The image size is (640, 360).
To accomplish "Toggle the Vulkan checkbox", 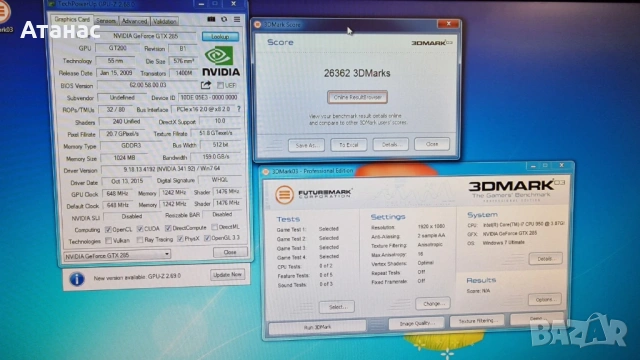I will 108,240.
